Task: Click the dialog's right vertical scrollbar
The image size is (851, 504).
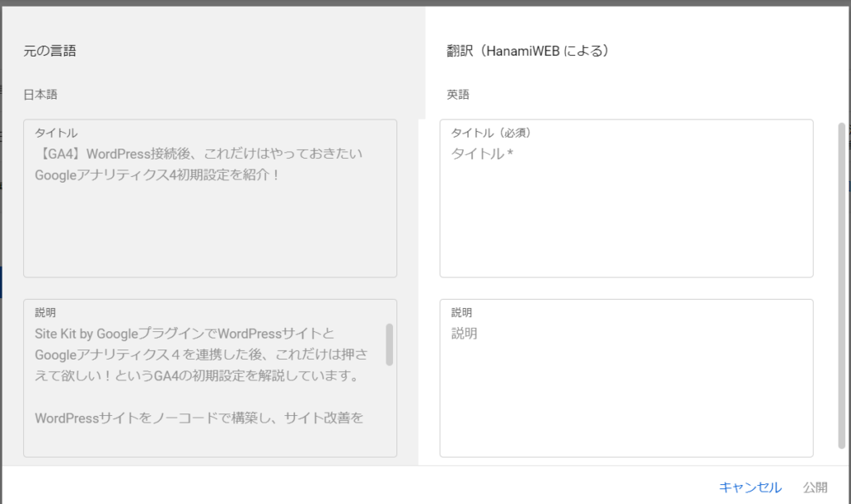Action: point(841,282)
